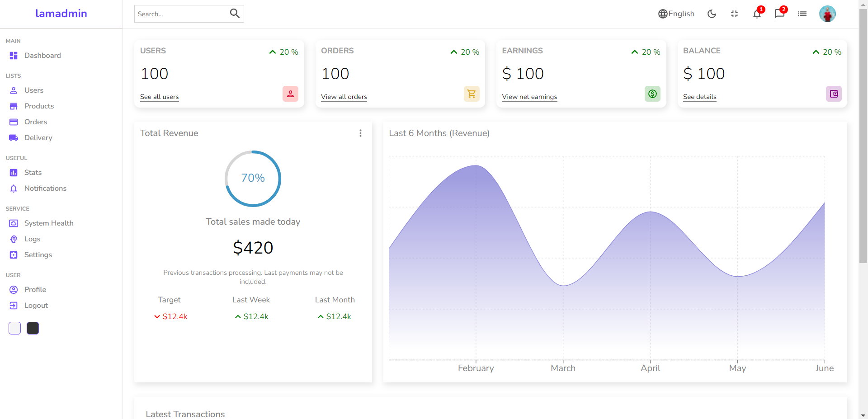This screenshot has height=419, width=868.
Task: Click the purple wallet icon in Balance card
Action: (834, 94)
